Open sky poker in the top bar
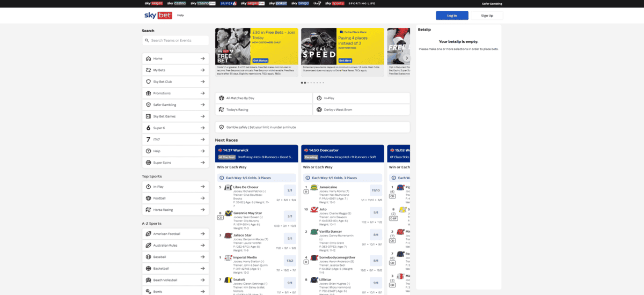The image size is (644, 295). click(278, 3)
